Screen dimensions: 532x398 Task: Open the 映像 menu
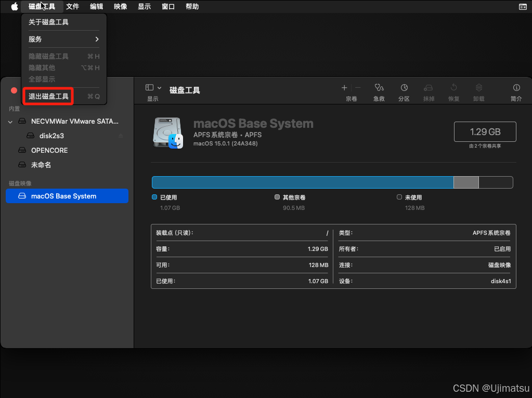(121, 6)
